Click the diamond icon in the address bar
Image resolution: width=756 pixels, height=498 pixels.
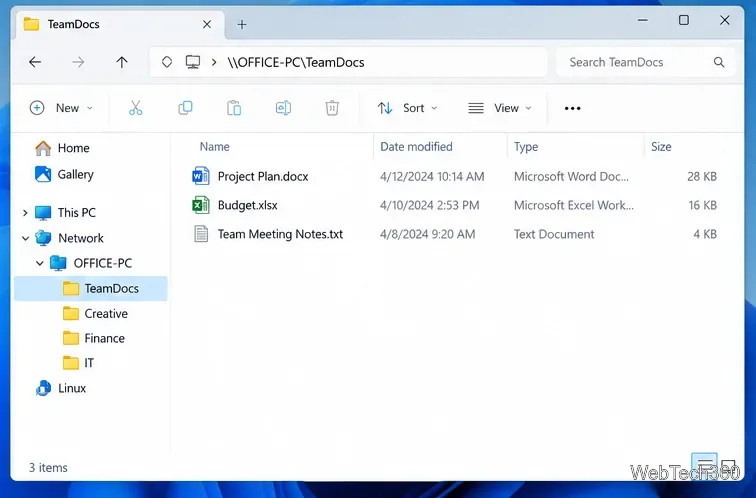(167, 62)
